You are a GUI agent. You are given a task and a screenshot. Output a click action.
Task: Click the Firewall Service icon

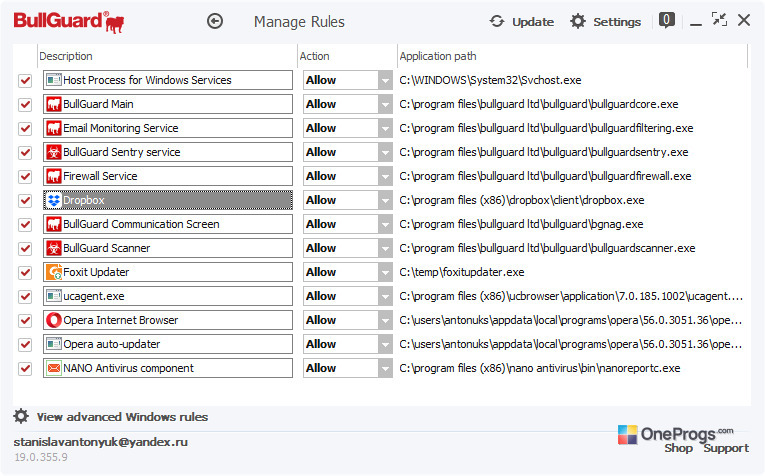[54, 176]
